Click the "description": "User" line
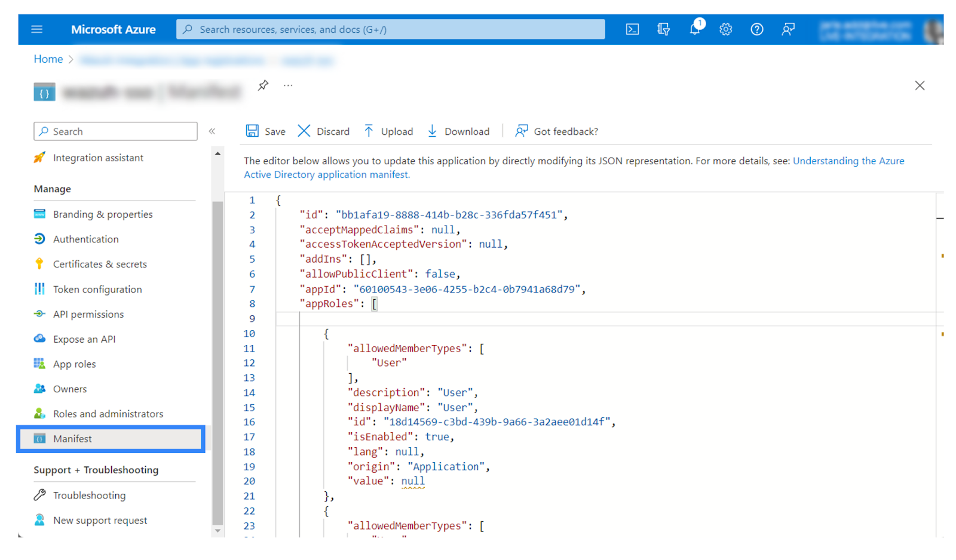 coord(412,392)
